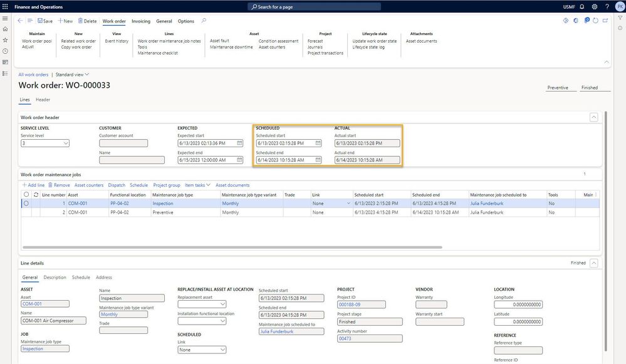This screenshot has height=364, width=626.
Task: Click Maintenance downtime
Action: 231,47
